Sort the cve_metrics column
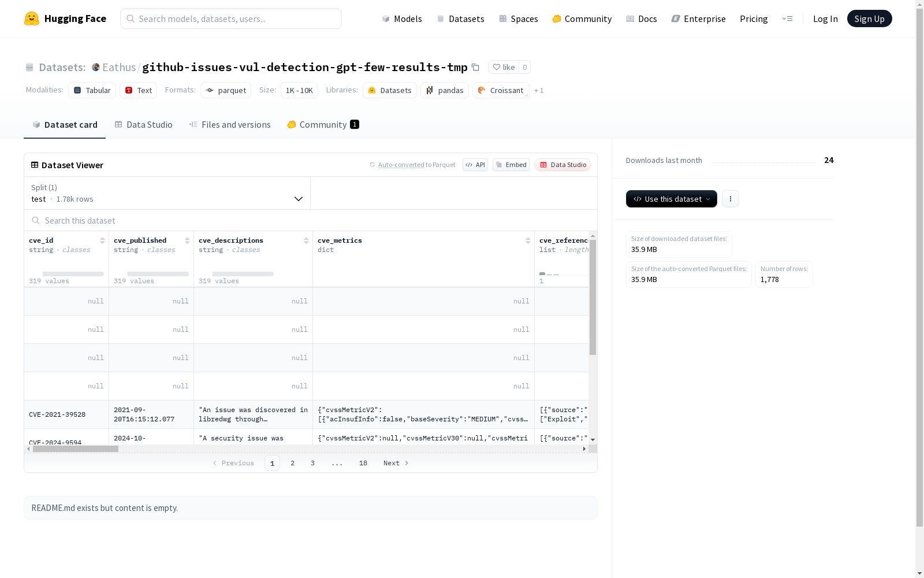Image resolution: width=924 pixels, height=578 pixels. tap(528, 240)
